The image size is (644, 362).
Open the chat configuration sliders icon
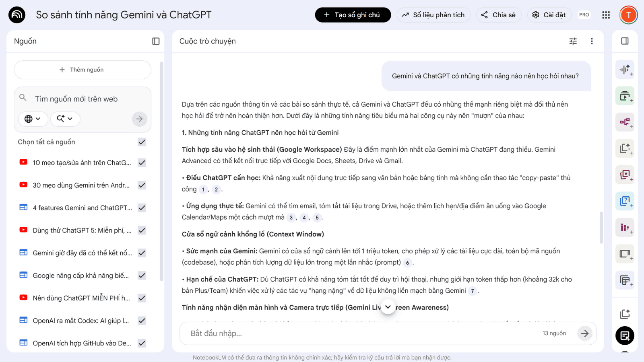pos(573,41)
